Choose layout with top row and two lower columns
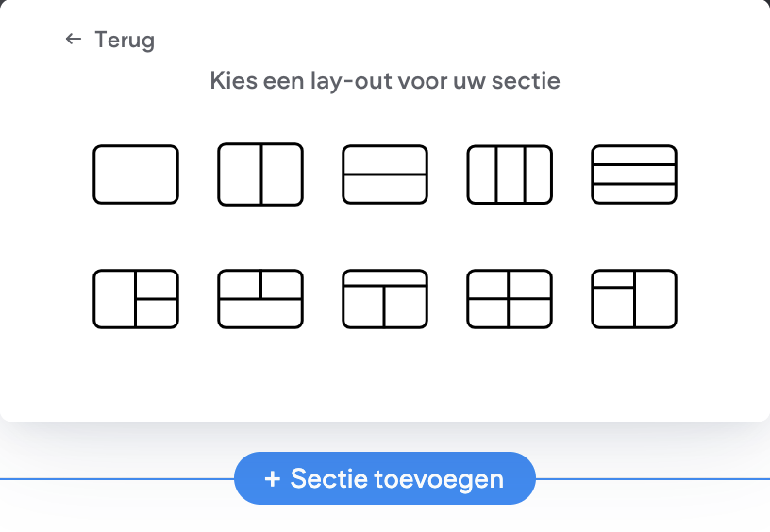This screenshot has width=770, height=532. click(x=385, y=299)
